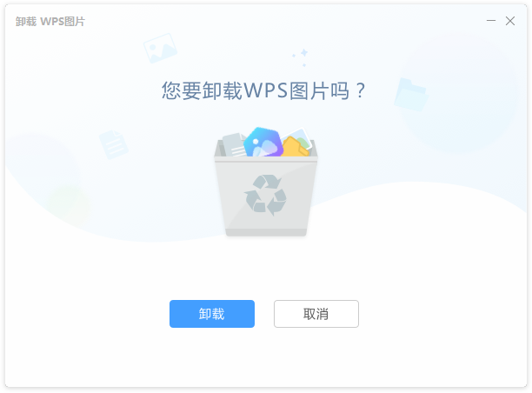Click the yellow folder icon in bin
532x393 pixels.
295,147
